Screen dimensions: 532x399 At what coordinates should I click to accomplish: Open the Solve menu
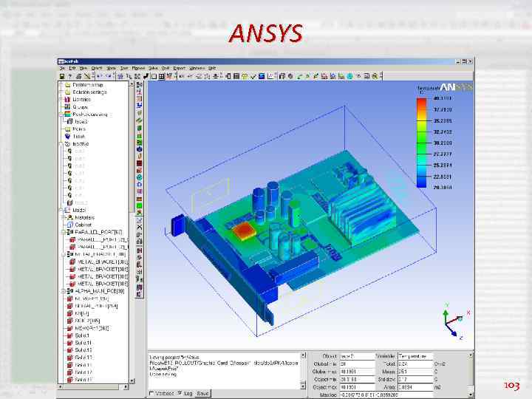tap(154, 68)
